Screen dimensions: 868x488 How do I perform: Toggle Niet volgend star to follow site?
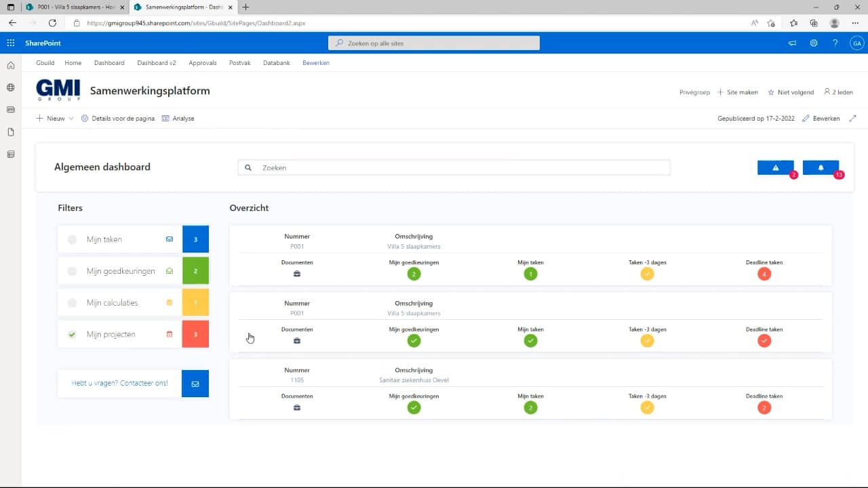(790, 92)
